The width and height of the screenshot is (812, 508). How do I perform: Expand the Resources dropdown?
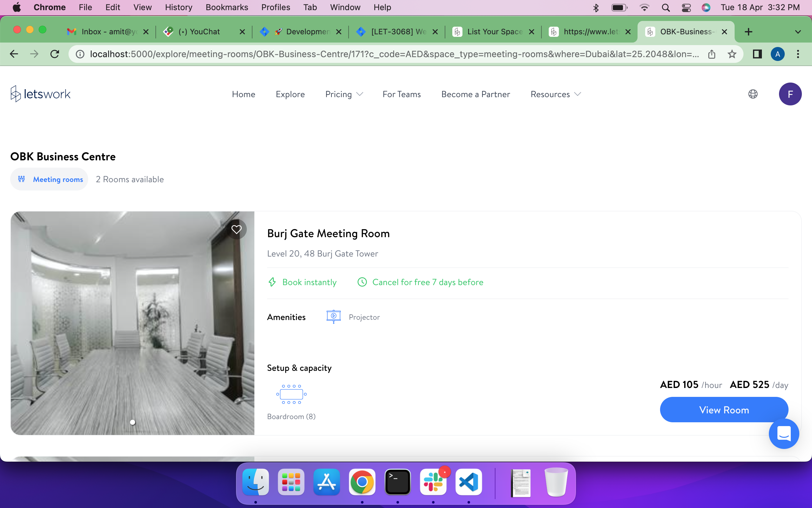coord(556,94)
